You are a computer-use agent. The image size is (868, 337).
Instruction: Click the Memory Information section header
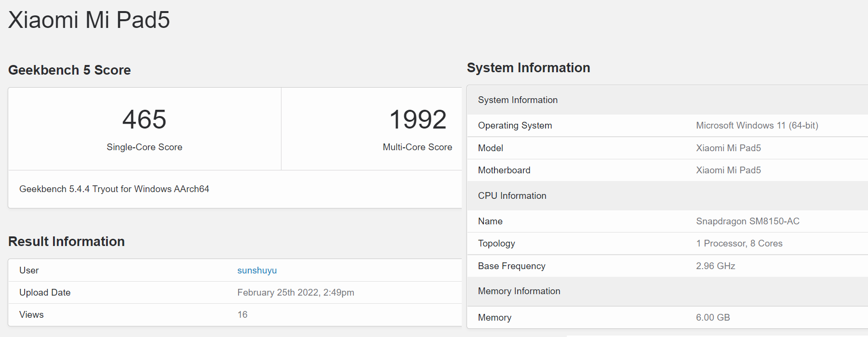click(519, 291)
